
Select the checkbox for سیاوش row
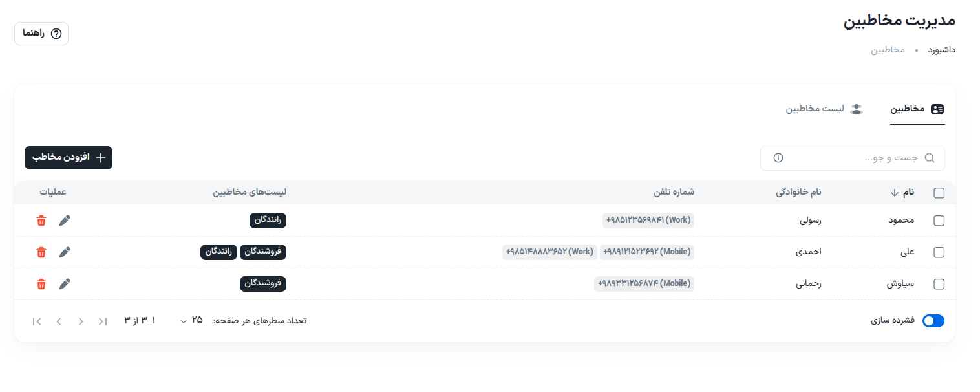[939, 284]
